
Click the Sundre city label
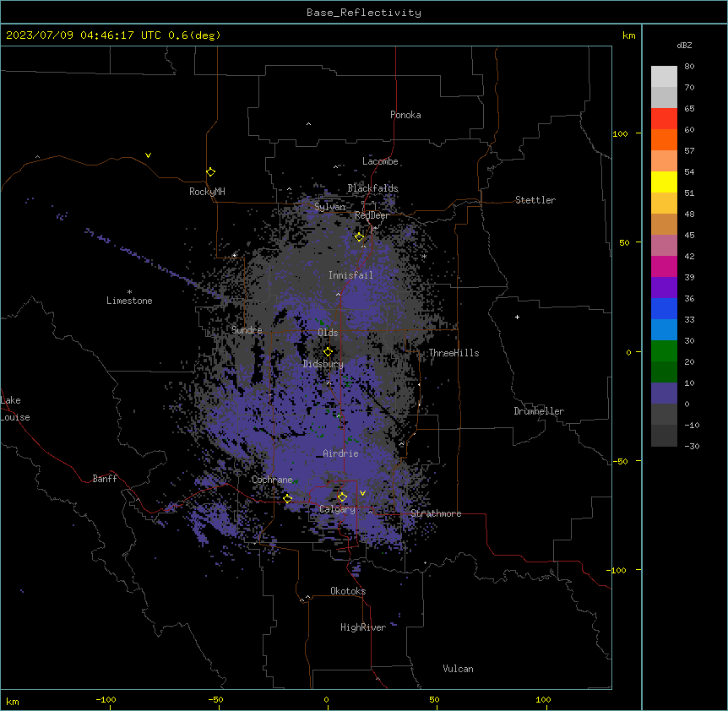point(247,330)
